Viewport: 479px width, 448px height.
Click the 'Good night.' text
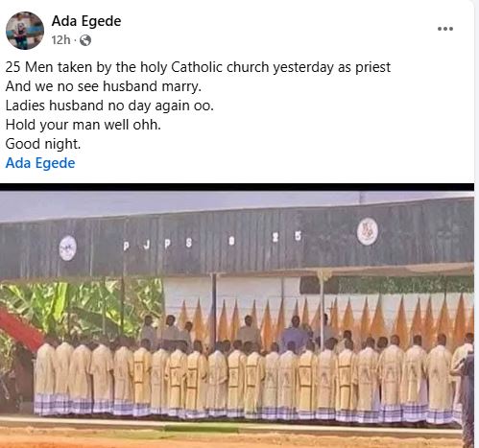(x=43, y=144)
